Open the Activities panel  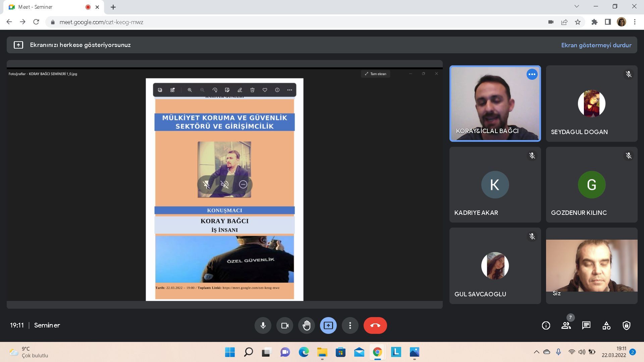[606, 325]
